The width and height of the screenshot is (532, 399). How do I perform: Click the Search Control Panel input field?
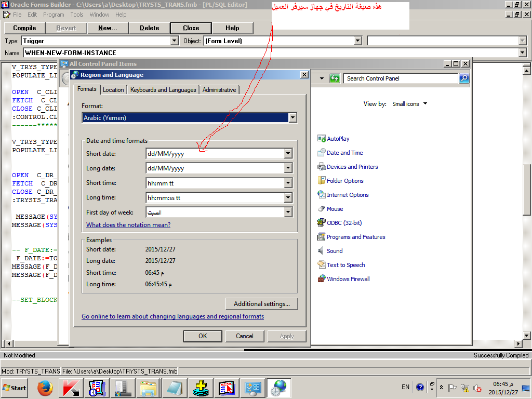[400, 78]
